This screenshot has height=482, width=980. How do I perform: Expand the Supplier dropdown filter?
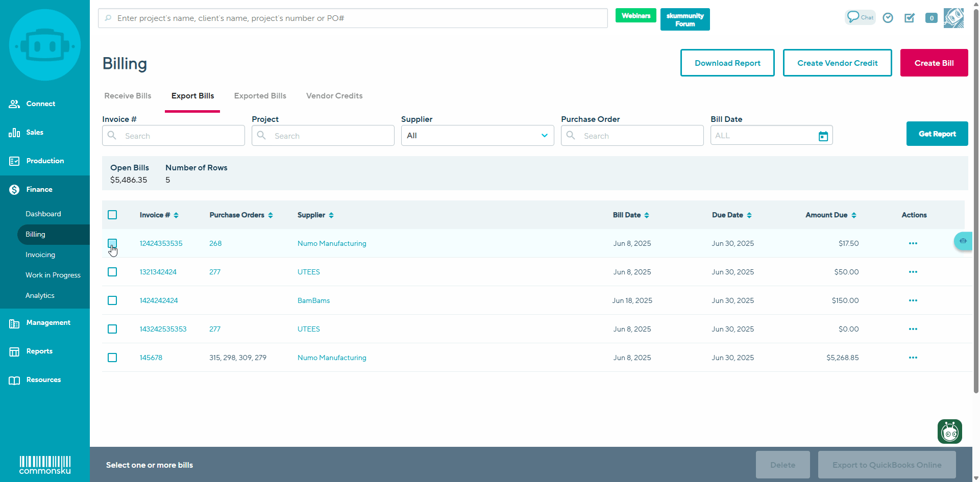[477, 136]
